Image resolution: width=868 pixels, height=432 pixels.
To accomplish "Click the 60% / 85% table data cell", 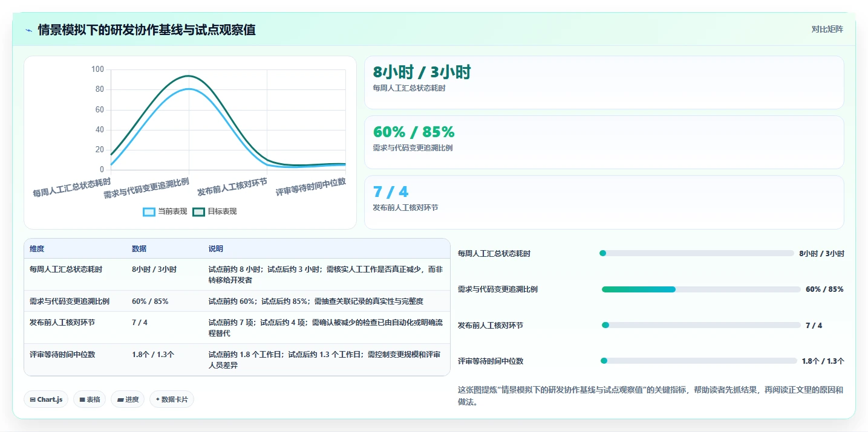I will 150,301.
